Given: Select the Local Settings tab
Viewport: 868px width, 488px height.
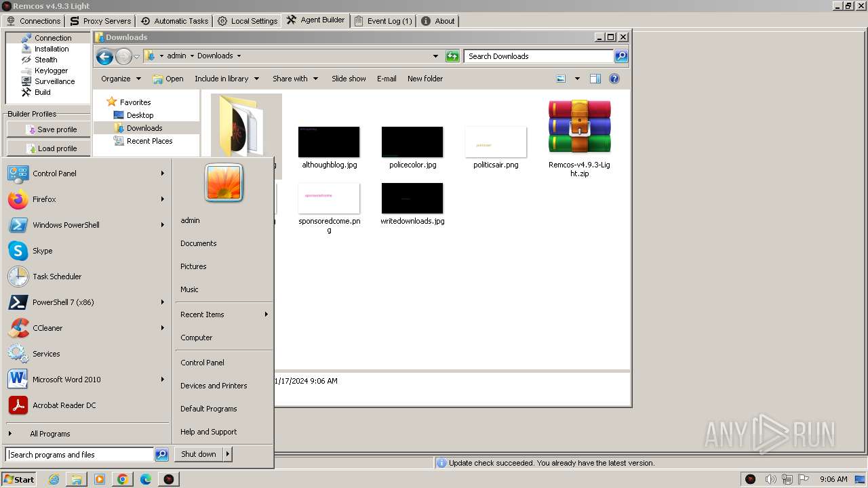Looking at the screenshot, I should (248, 21).
